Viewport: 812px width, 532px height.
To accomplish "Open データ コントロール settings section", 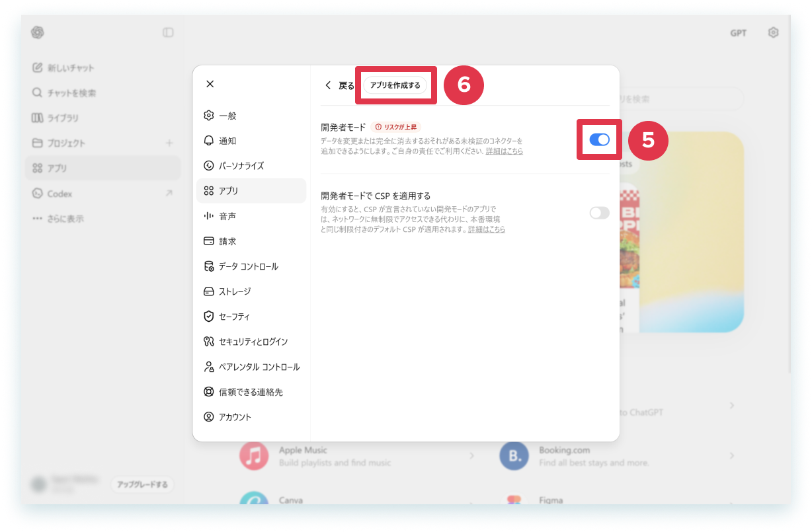I will tap(251, 266).
